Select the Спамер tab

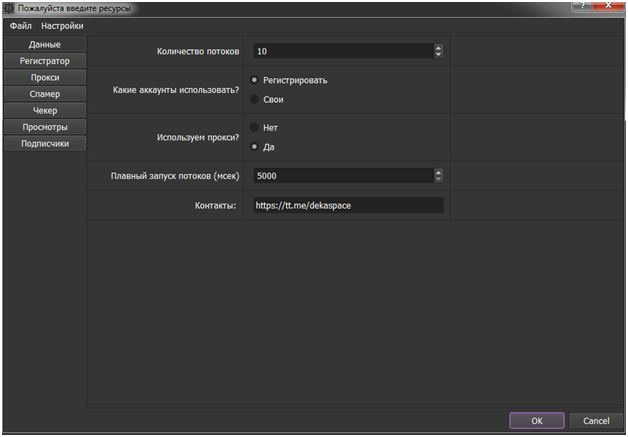[x=44, y=94]
